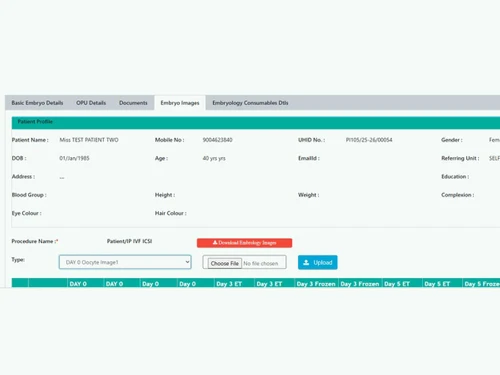
Task: Click the Choose File button
Action: (225, 263)
